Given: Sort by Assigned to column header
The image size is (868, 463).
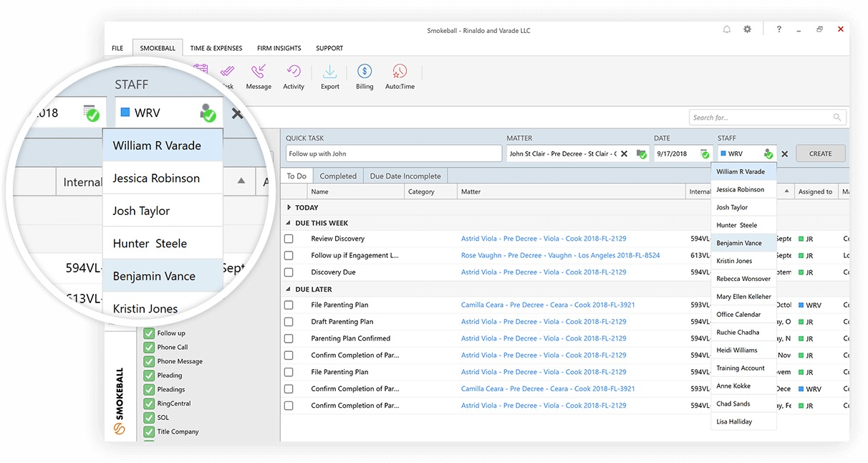Looking at the screenshot, I should click(816, 191).
